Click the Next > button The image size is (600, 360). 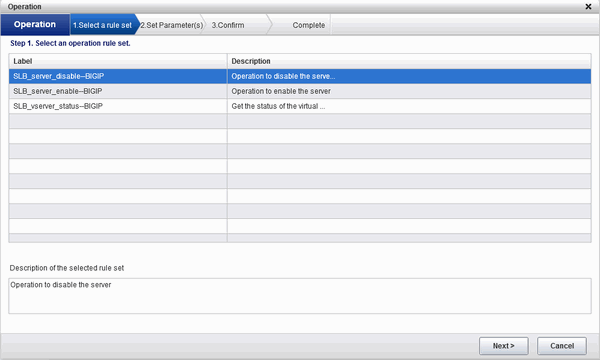point(504,346)
